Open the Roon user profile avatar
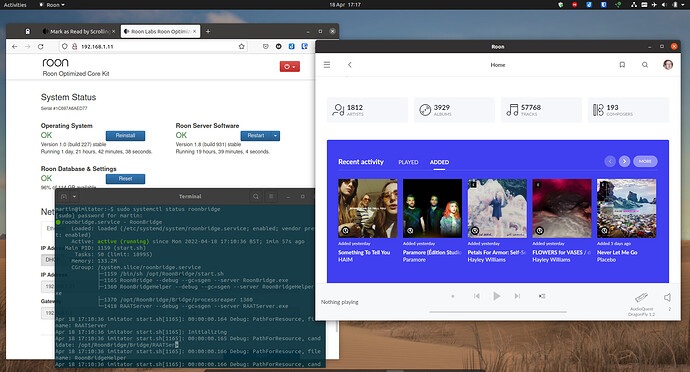Viewport: 690px width, 372px height. pyautogui.click(x=668, y=65)
